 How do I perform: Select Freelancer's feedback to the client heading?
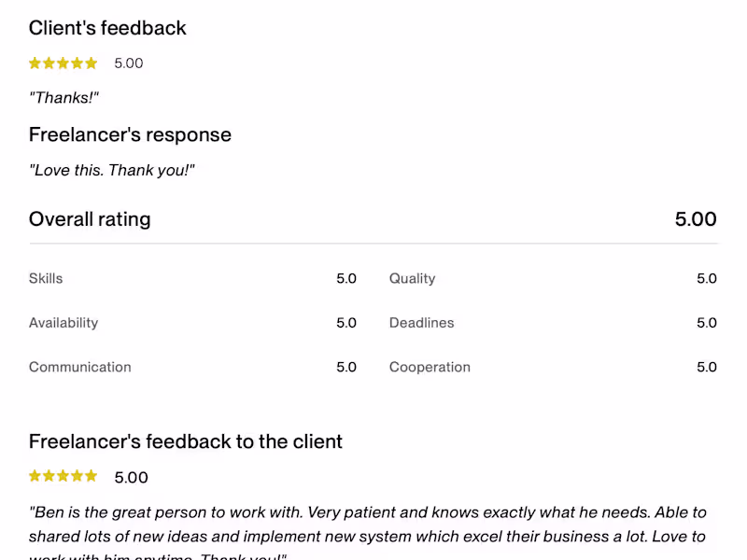(x=186, y=441)
